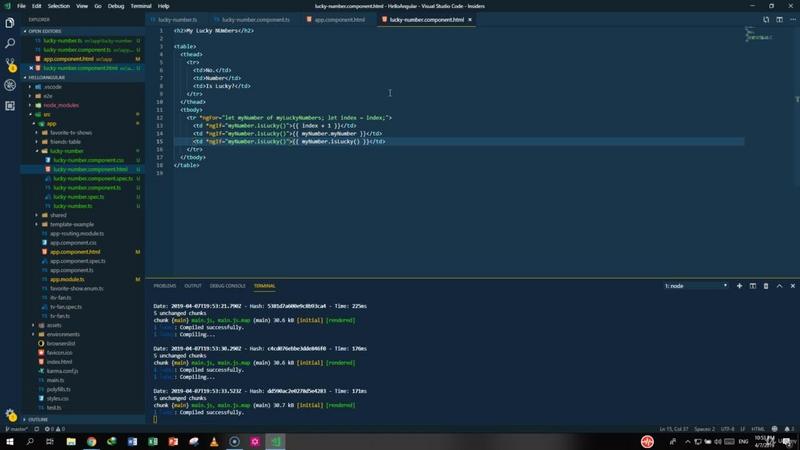
Task: Open the Debug menu
Action: click(116, 6)
